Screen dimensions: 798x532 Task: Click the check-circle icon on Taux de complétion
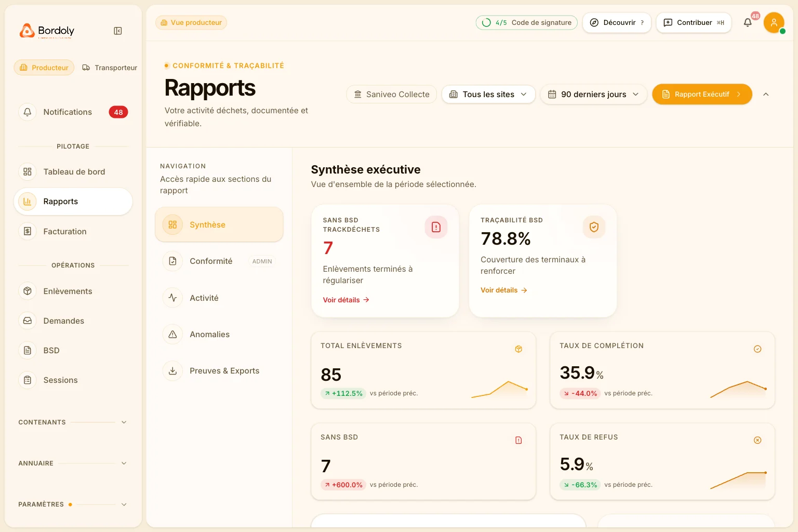click(x=757, y=349)
